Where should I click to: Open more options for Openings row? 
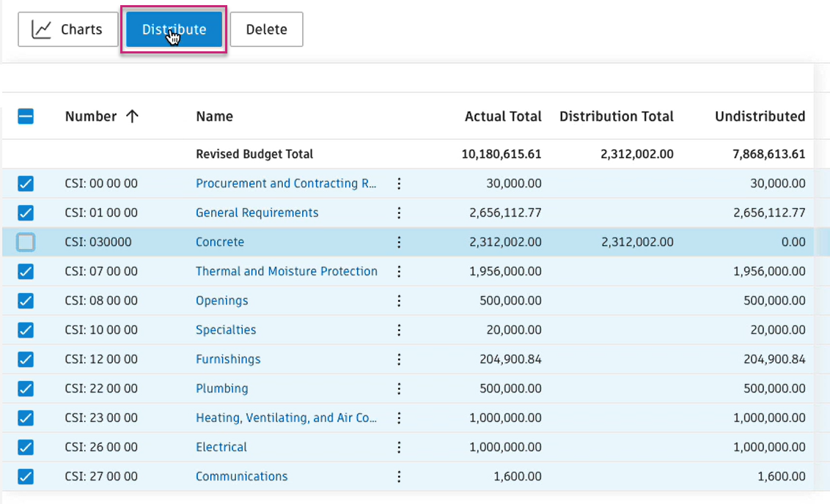[x=399, y=300]
